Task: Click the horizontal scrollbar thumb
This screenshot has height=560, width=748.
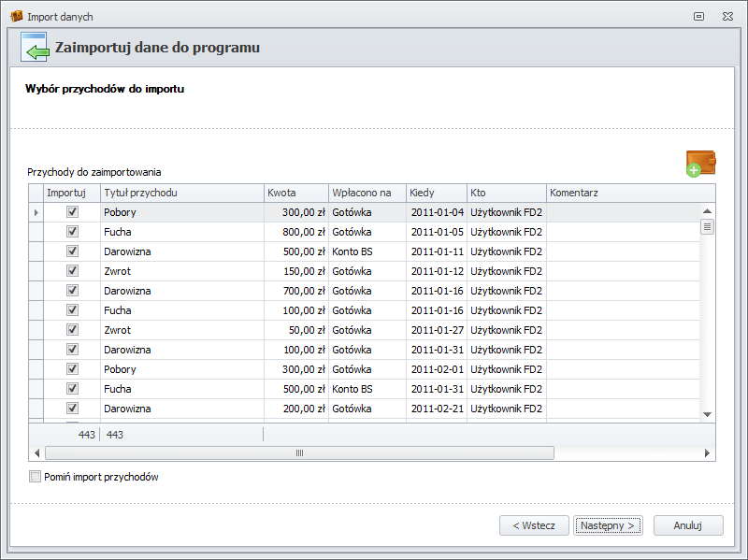Action: 299,452
